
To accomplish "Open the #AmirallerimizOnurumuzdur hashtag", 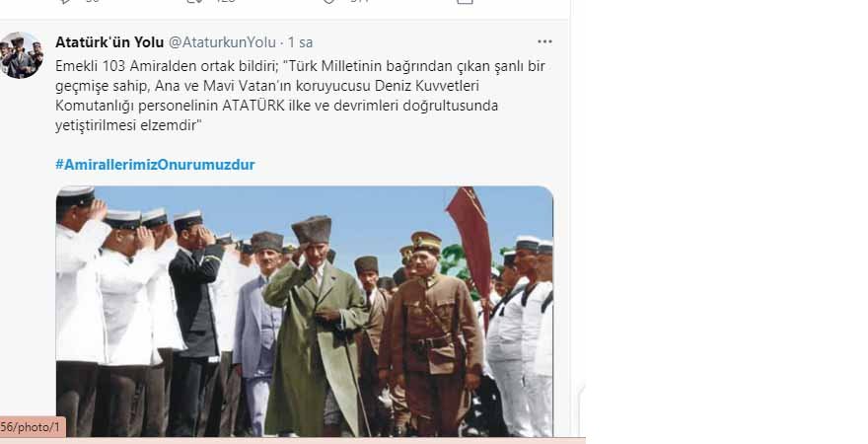I will [155, 165].
